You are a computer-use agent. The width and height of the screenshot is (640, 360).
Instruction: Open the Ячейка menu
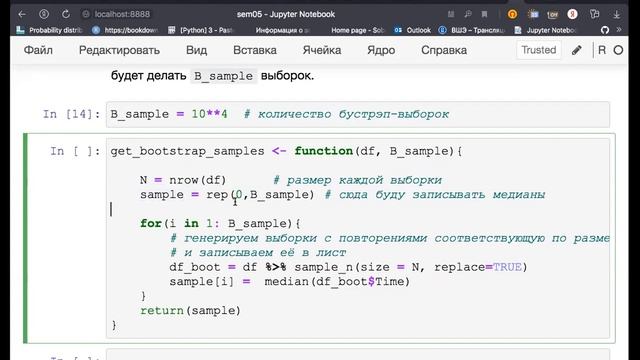click(x=322, y=50)
